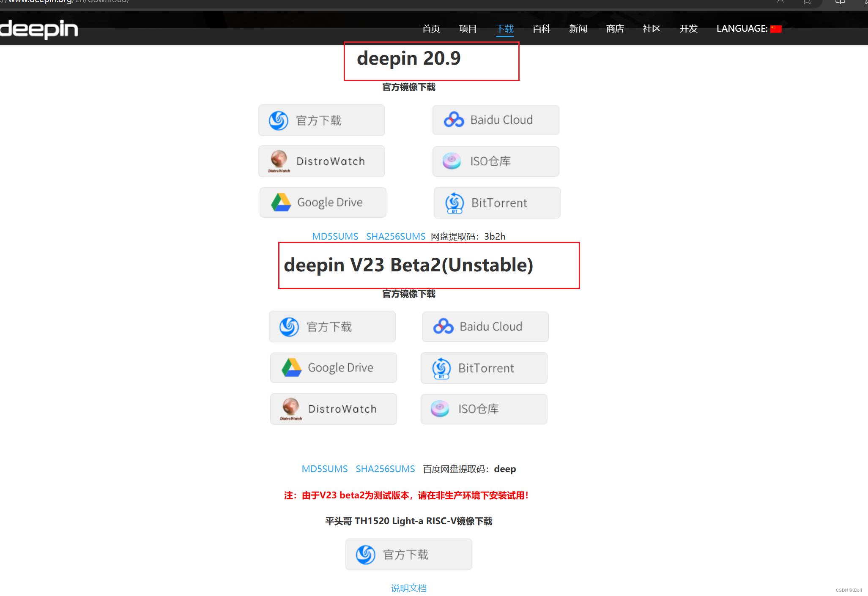The height and width of the screenshot is (596, 868).
Task: Click deepin 20.9 heading
Action: [409, 58]
